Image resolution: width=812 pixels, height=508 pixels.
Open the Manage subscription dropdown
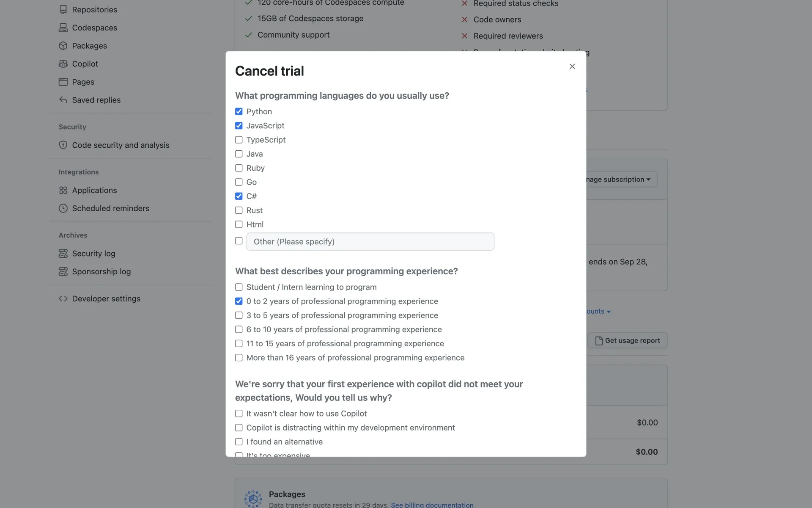click(x=622, y=179)
